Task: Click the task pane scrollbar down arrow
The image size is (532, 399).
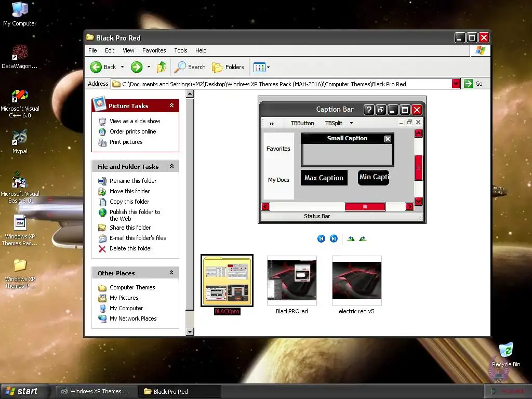Action: click(190, 332)
